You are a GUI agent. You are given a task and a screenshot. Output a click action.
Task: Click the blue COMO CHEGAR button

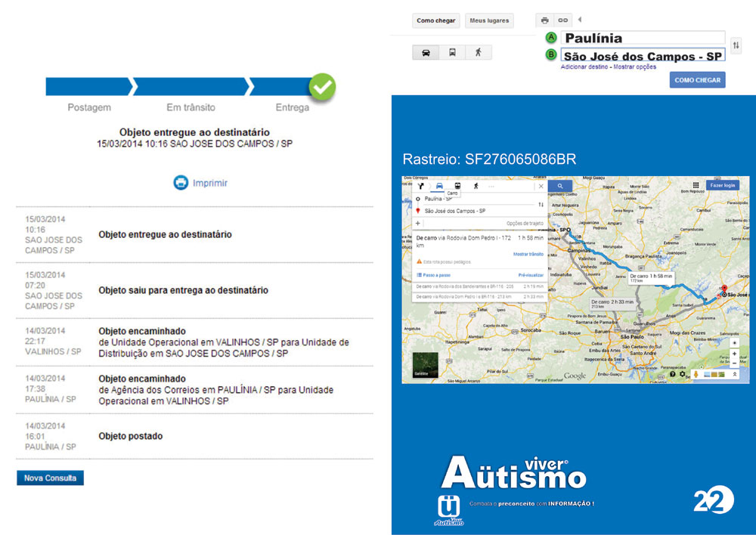pos(697,80)
